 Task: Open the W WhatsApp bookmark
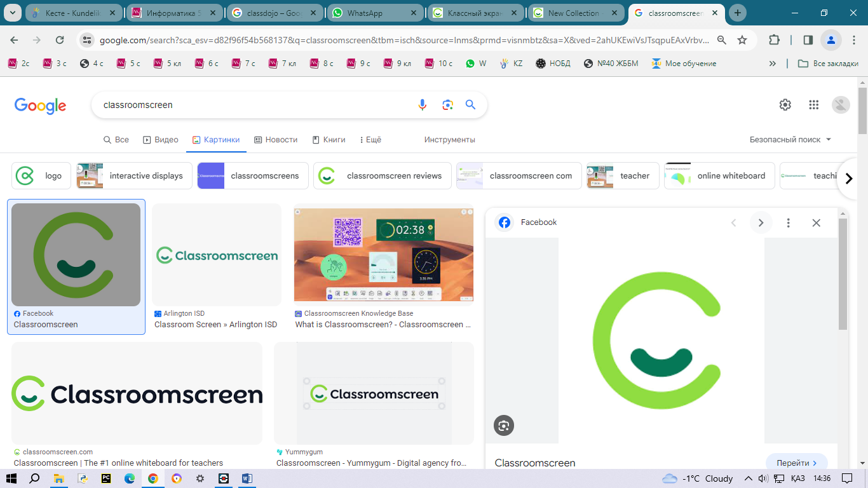pyautogui.click(x=476, y=64)
